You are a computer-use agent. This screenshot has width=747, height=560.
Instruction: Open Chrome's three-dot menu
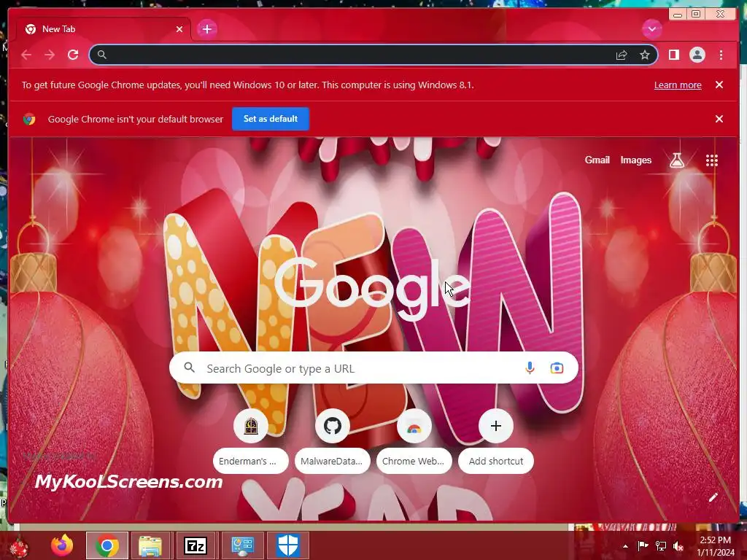pos(721,55)
